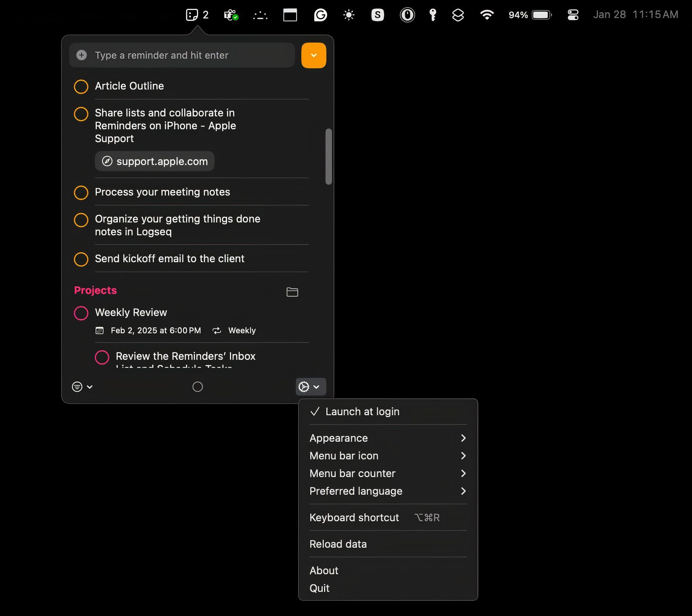Open the chevron next to filter icon
Screen dimensions: 692x616
[x=90, y=387]
